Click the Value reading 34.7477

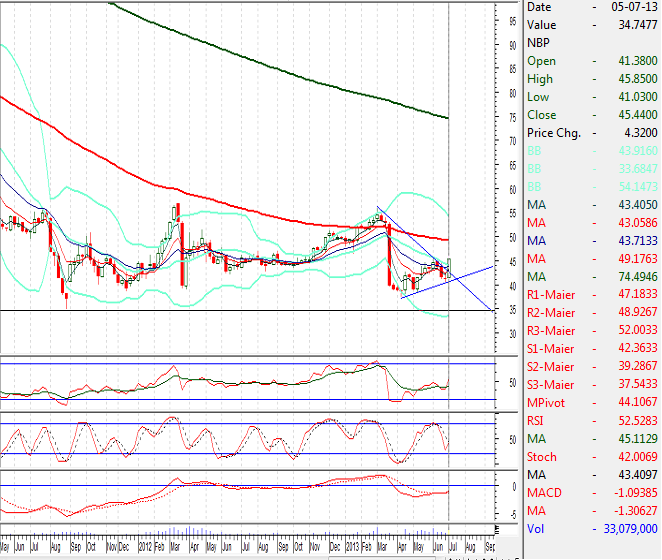pyautogui.click(x=632, y=25)
